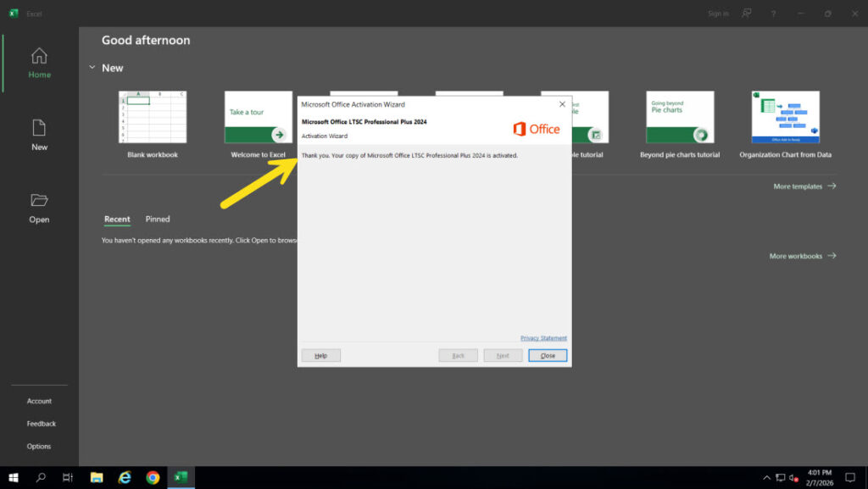Open Options in the sidebar
This screenshot has height=489, width=868.
(x=39, y=447)
